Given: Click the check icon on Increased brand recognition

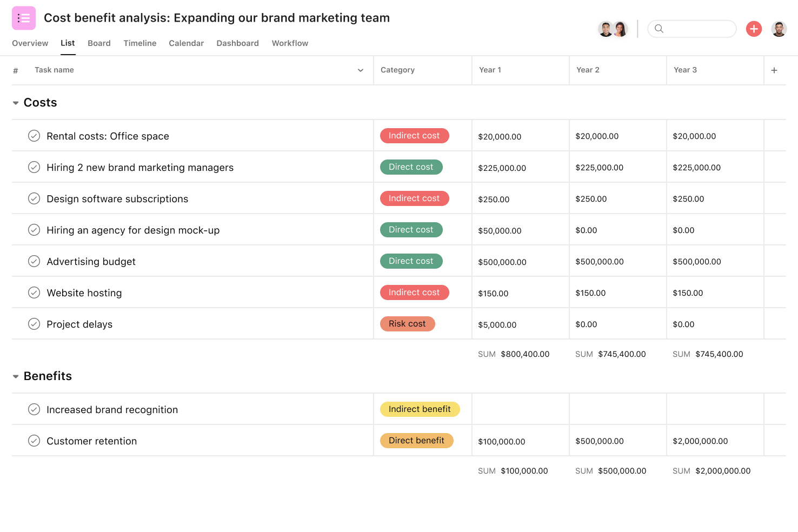Looking at the screenshot, I should 34,409.
